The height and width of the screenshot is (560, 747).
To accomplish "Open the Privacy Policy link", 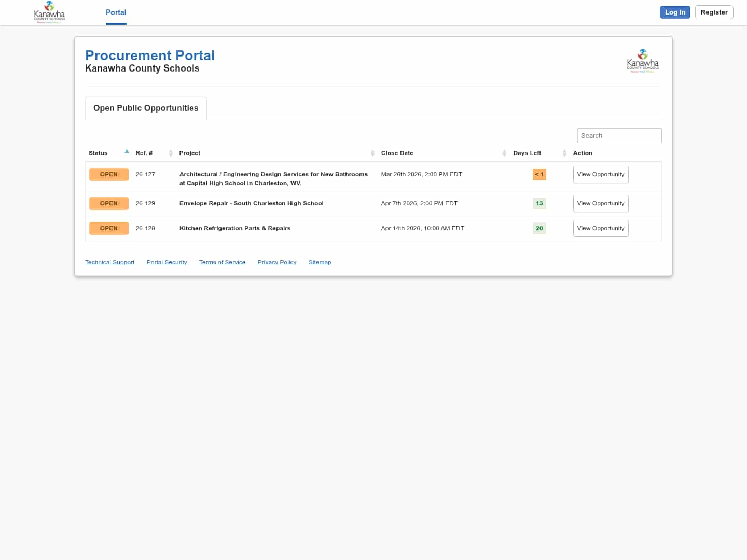I will pos(277,263).
